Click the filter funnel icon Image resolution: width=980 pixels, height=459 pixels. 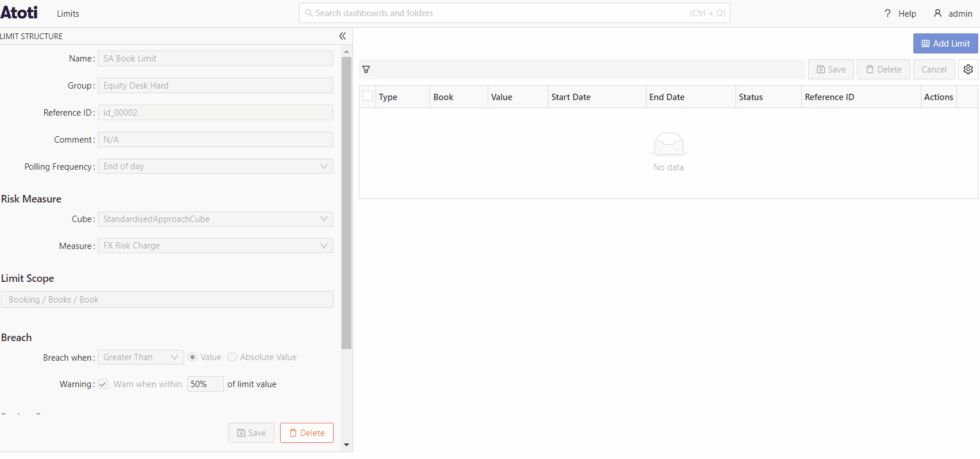366,70
